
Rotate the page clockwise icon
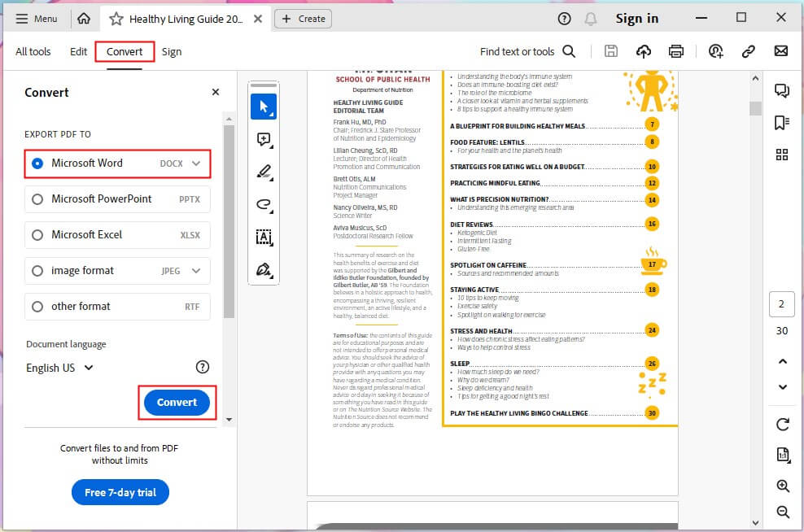coord(783,424)
